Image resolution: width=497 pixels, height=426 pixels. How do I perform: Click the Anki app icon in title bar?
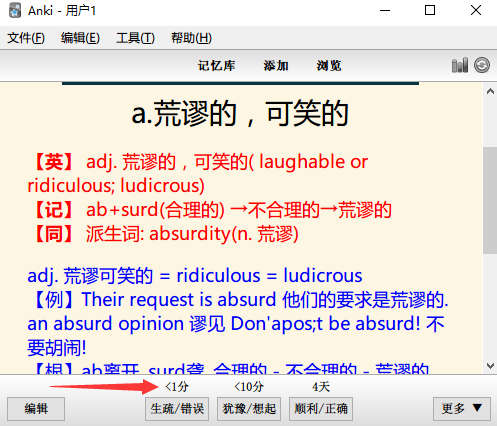tap(15, 10)
